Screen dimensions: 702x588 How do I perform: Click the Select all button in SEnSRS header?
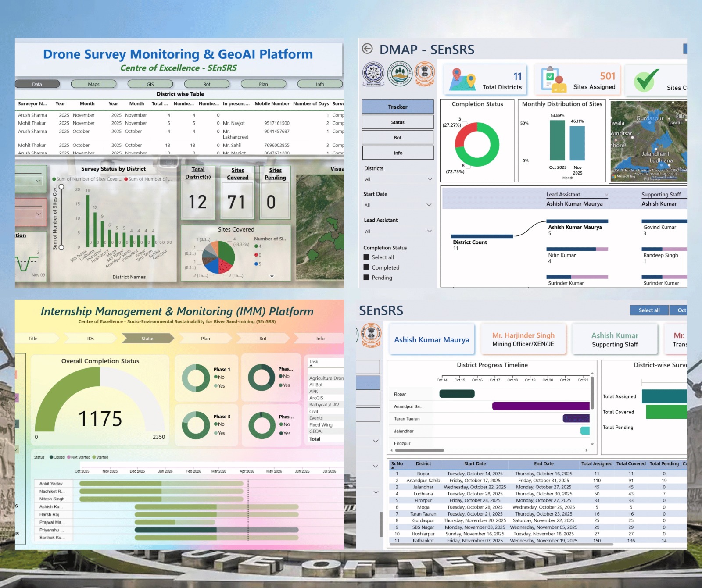649,310
